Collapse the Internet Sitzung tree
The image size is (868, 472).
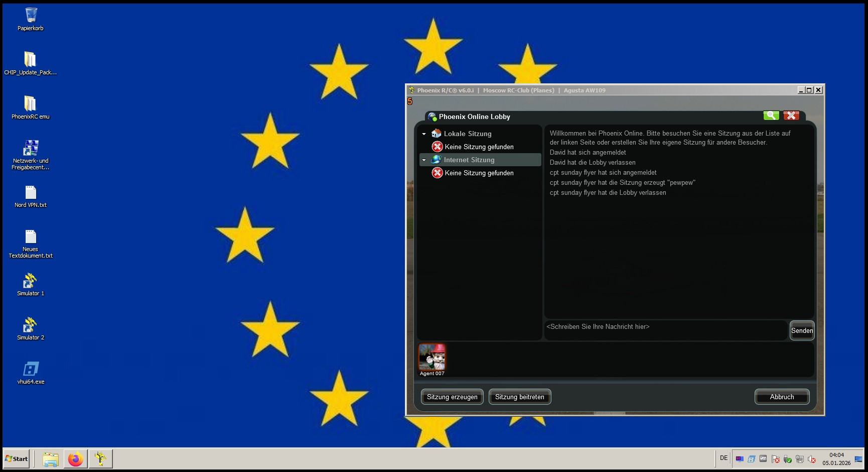click(x=423, y=160)
